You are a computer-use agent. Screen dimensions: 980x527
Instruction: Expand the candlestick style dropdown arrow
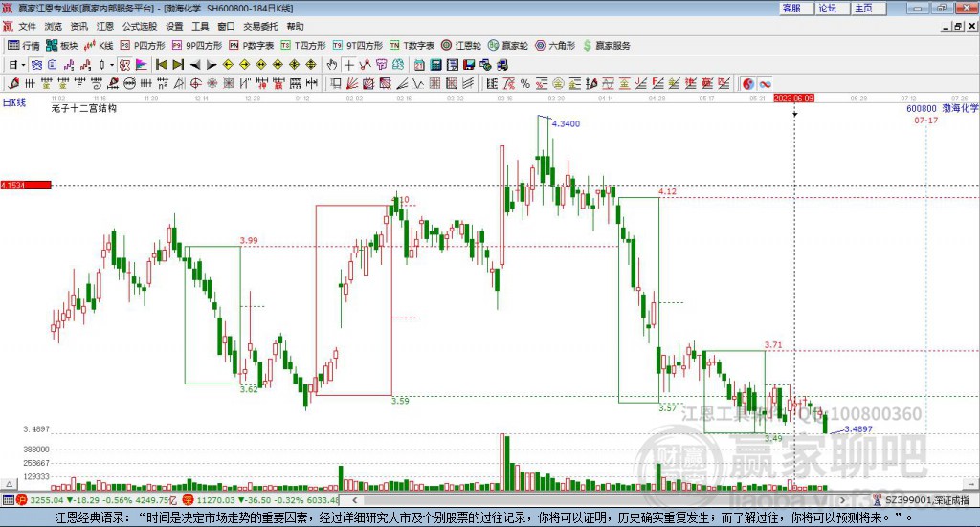[x=111, y=65]
